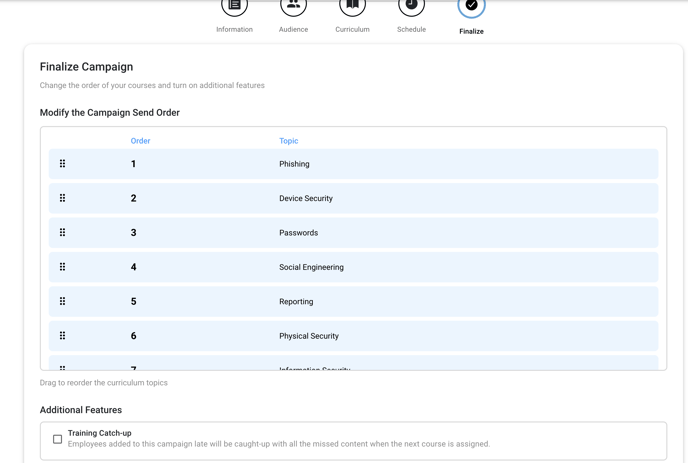Grab the drag handle for Reporting row
688x463 pixels.
[62, 301]
